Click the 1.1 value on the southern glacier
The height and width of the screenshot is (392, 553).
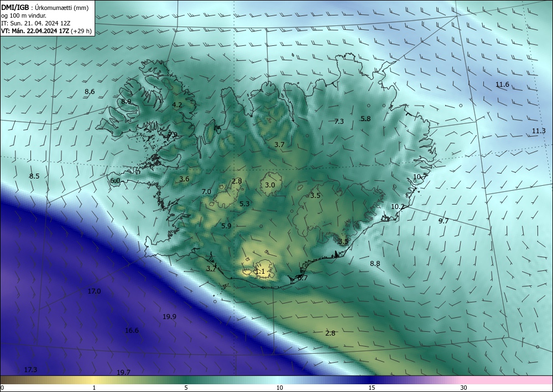tap(259, 271)
